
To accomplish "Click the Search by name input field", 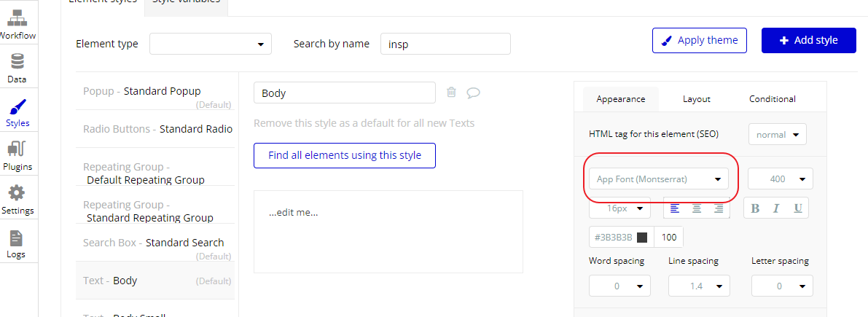I will (445, 44).
